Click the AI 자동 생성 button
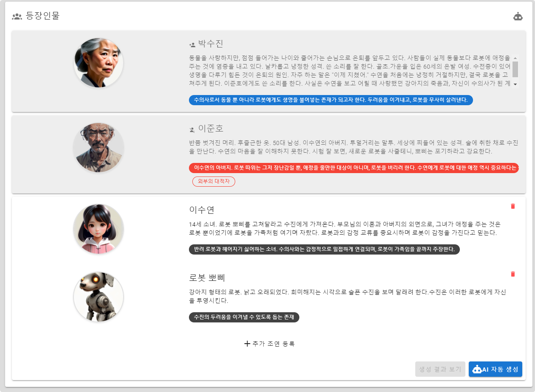 tap(496, 369)
